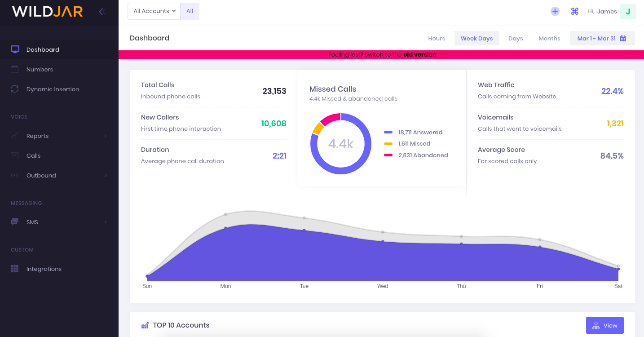
Task: Click the "2,831 Abandoned" legend label
Action: [x=423, y=155]
